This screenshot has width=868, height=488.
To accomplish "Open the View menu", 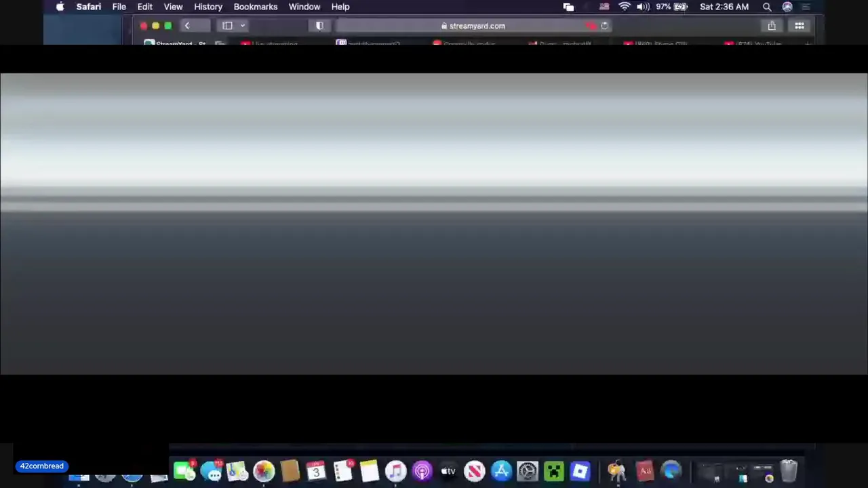I will (173, 7).
